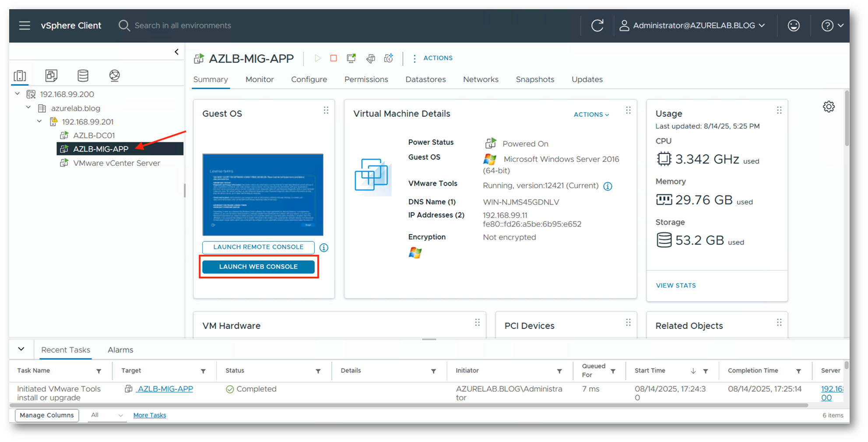This screenshot has width=868, height=442.
Task: Collapse the 192.168.99.200 vCenter tree node
Action: point(18,94)
